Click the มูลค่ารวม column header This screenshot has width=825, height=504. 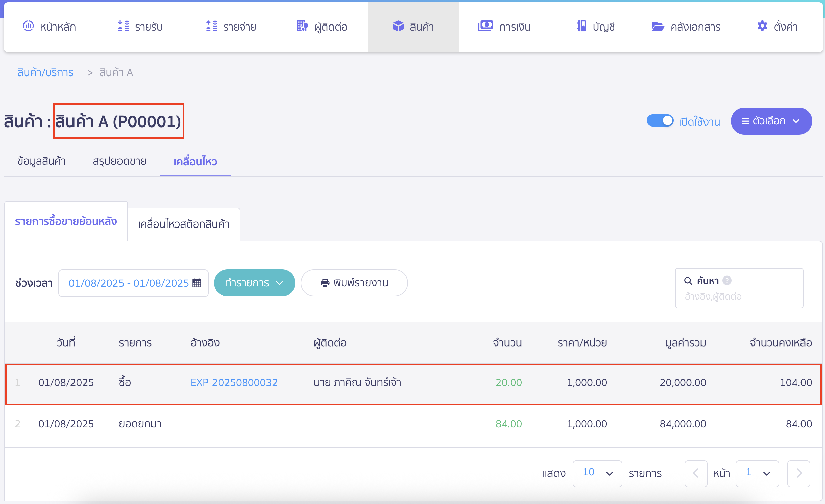tap(685, 343)
